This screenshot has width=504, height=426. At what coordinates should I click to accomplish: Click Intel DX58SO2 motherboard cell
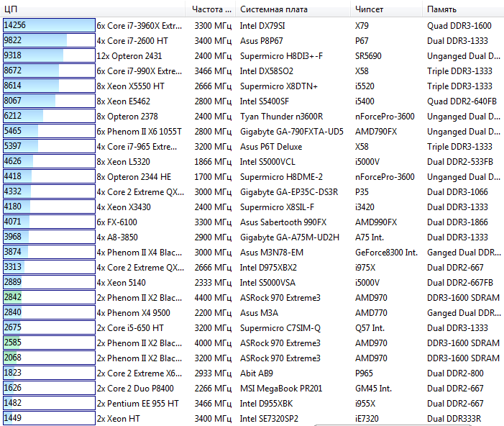[267, 71]
